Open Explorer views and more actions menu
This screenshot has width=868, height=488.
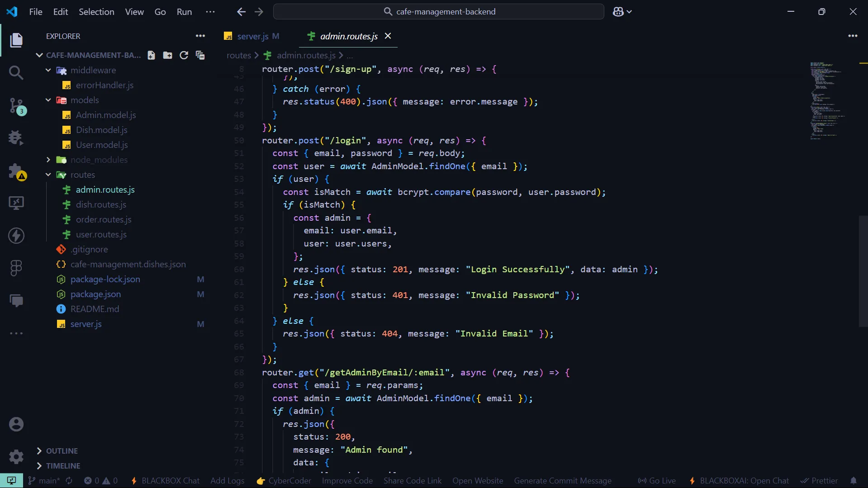pos(200,36)
